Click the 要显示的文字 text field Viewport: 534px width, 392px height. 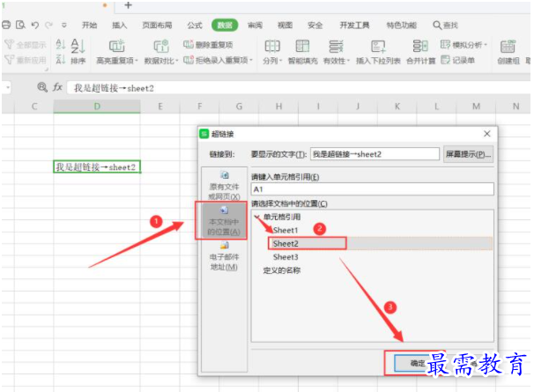(375, 154)
